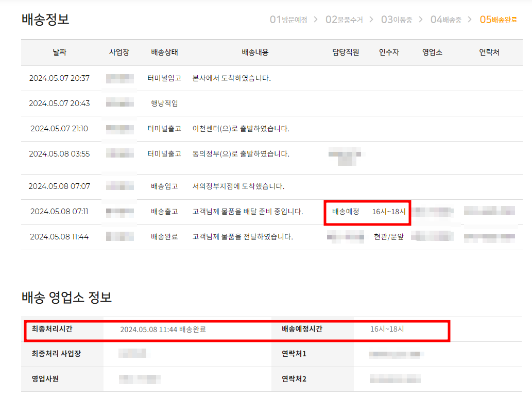Click the 행낭적입 status entry
The height and width of the screenshot is (398, 532).
coord(164,103)
